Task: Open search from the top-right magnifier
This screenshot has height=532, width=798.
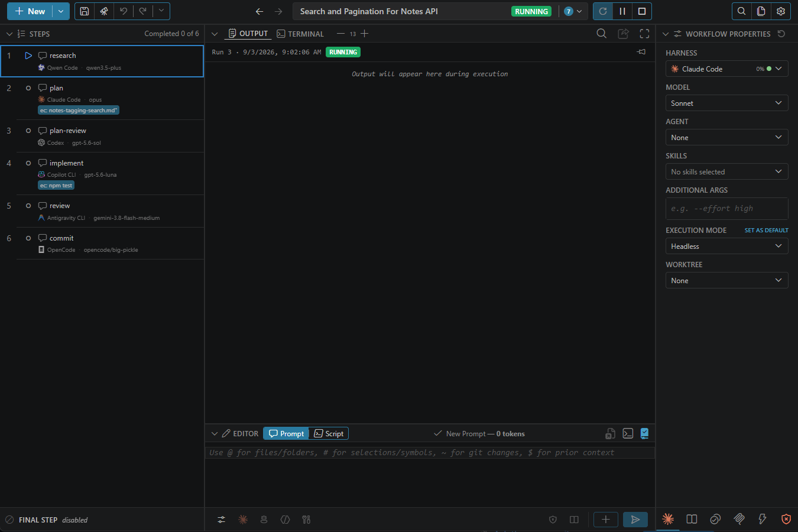Action: [x=742, y=11]
